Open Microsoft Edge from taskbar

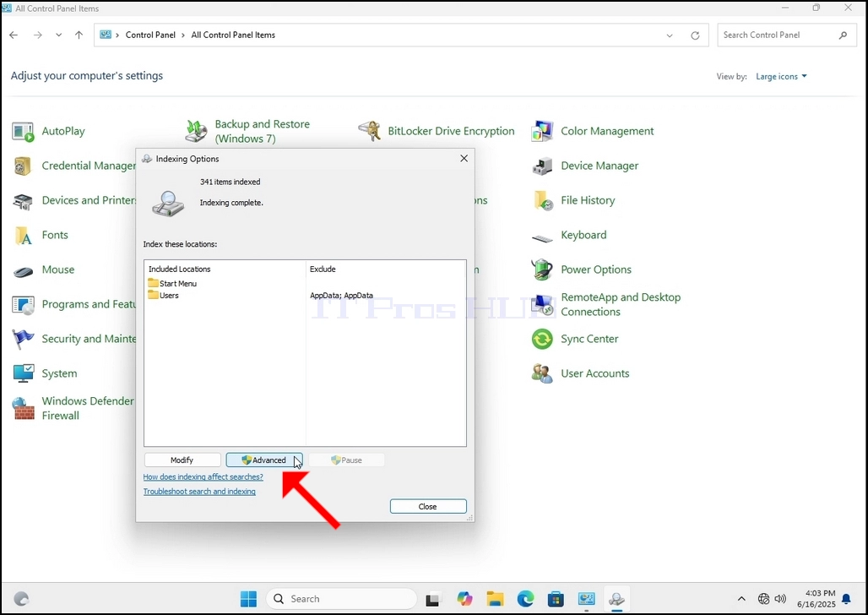pos(525,599)
